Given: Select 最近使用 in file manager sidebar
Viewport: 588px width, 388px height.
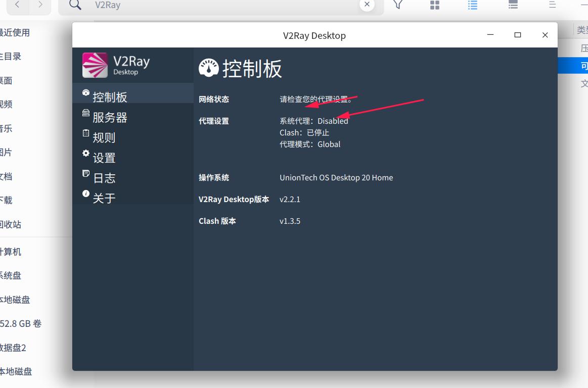Looking at the screenshot, I should [x=15, y=33].
